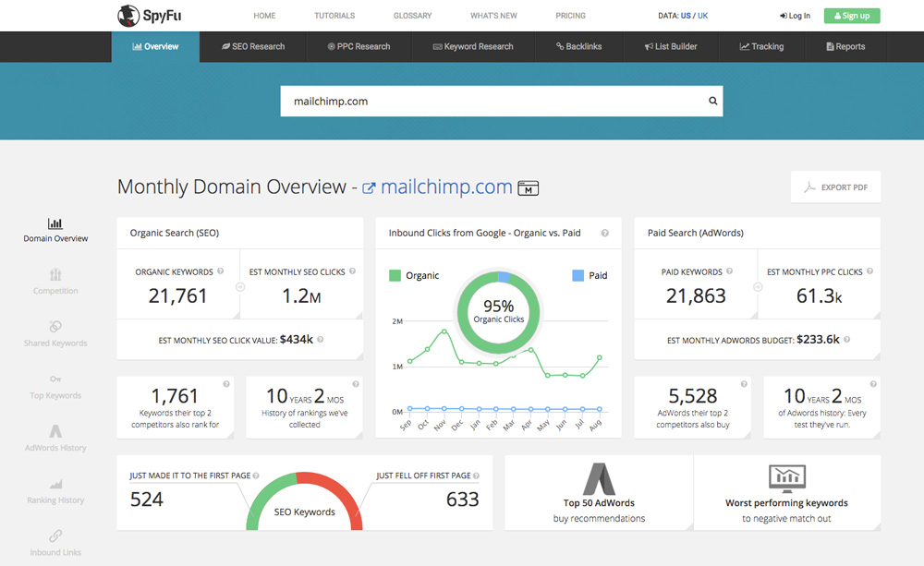Click the Aug data point on organic line
Screen dimensions: 924x566
pos(600,357)
